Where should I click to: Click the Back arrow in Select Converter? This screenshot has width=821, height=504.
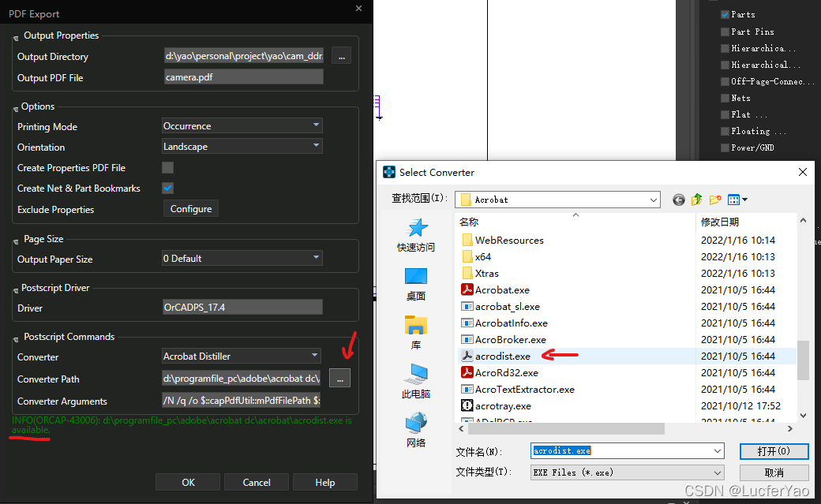point(679,200)
